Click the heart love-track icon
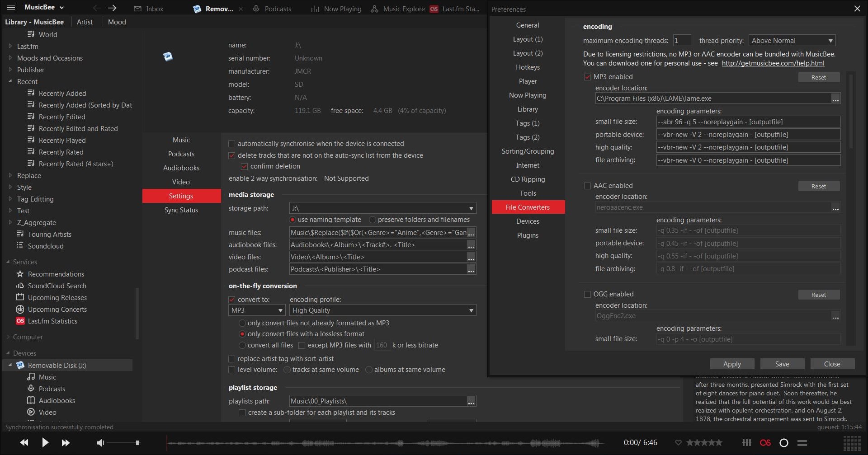The image size is (868, 455). [678, 443]
